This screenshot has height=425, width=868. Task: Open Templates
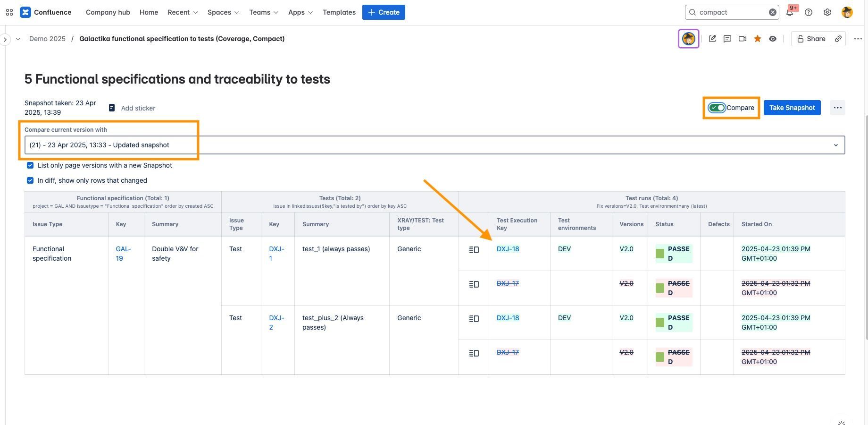[339, 12]
